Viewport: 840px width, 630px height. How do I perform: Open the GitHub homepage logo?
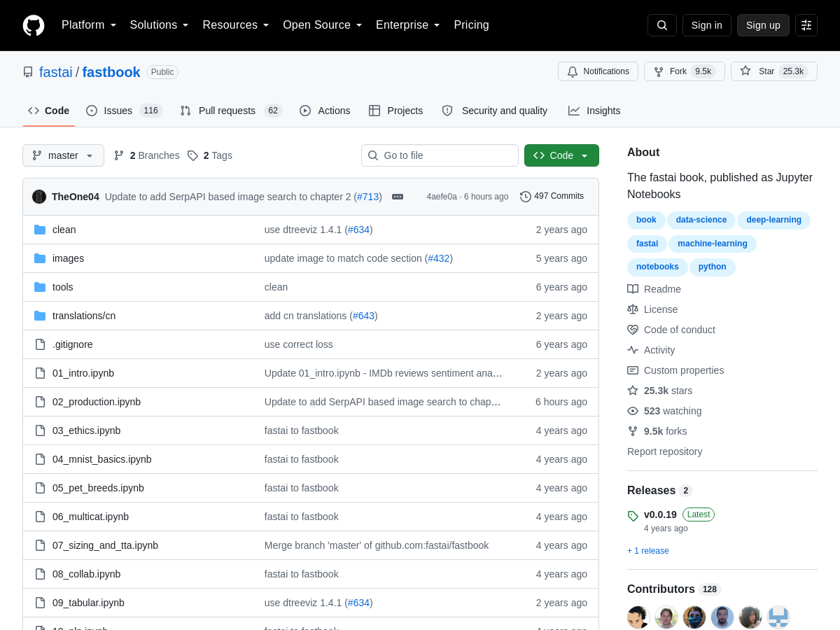(x=34, y=25)
